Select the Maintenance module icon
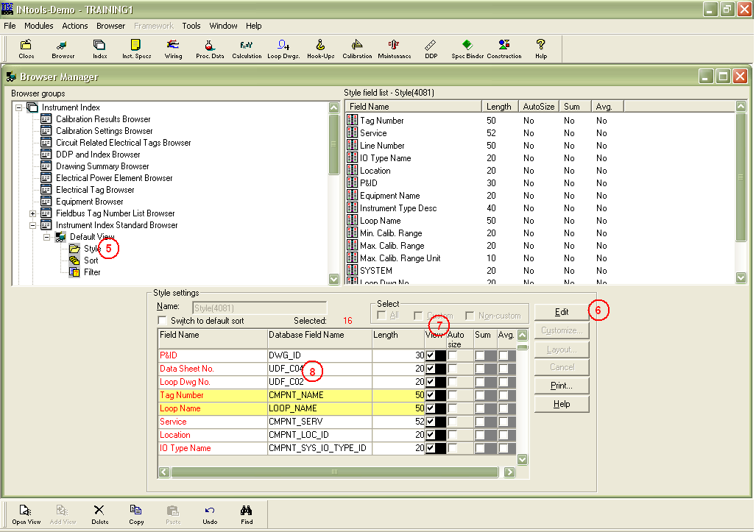756x532 pixels. pyautogui.click(x=395, y=49)
